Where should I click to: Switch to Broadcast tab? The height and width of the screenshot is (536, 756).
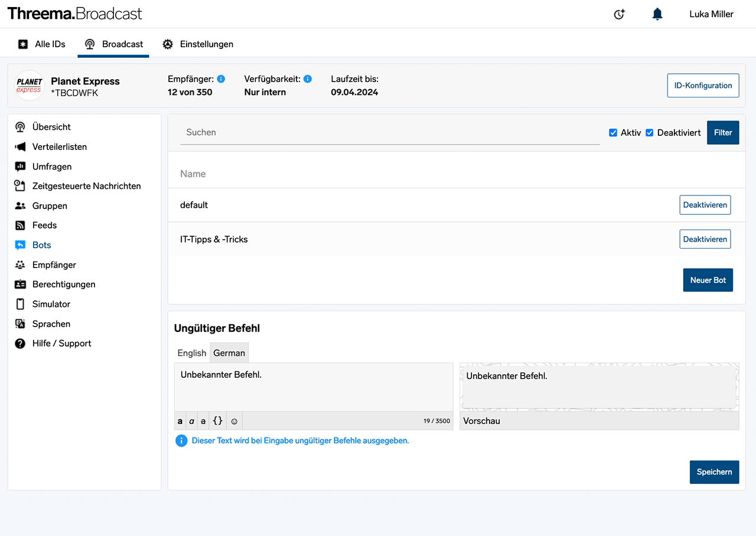(x=113, y=44)
